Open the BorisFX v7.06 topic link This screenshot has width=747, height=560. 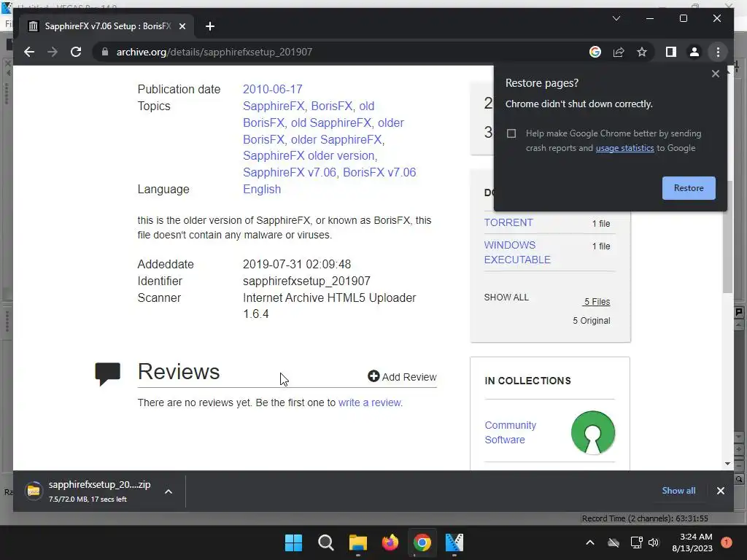click(379, 172)
